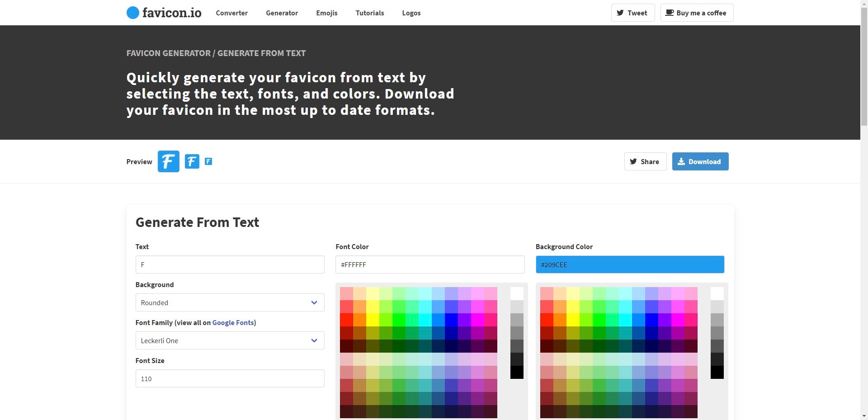Viewport: 868px width, 420px height.
Task: Click the Twitter bird icon in Tweet button
Action: coord(620,13)
